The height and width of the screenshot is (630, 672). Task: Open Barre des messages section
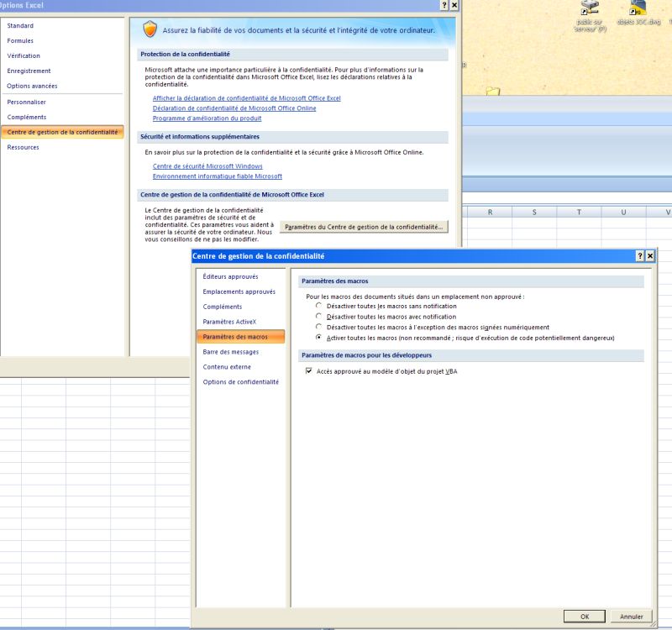tap(240, 351)
